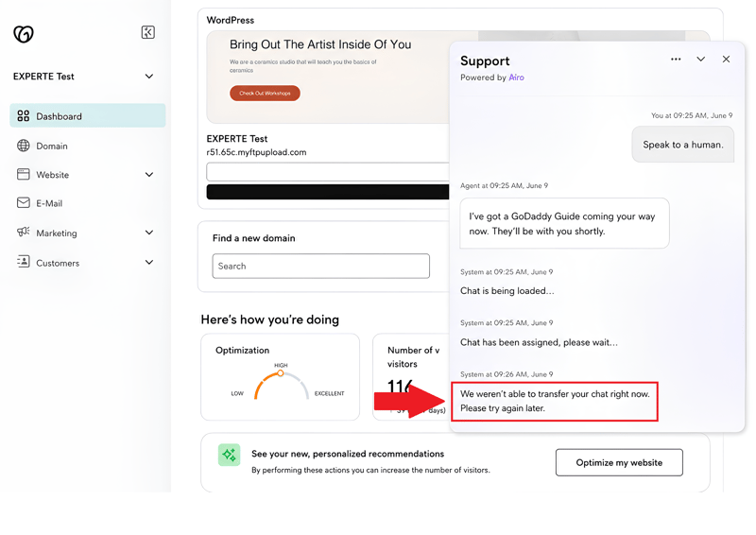756x535 pixels.
Task: Click the Customers contact card icon
Action: (23, 262)
